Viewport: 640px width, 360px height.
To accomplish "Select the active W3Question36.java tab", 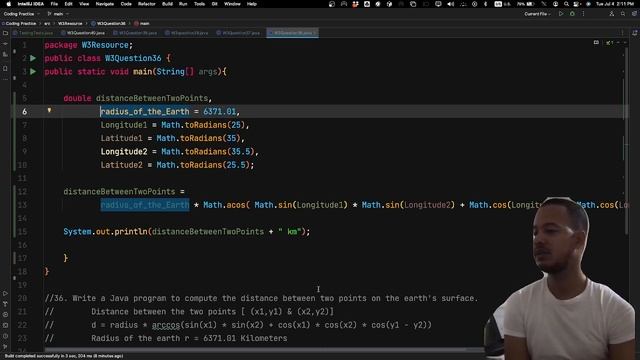I will coord(292,33).
